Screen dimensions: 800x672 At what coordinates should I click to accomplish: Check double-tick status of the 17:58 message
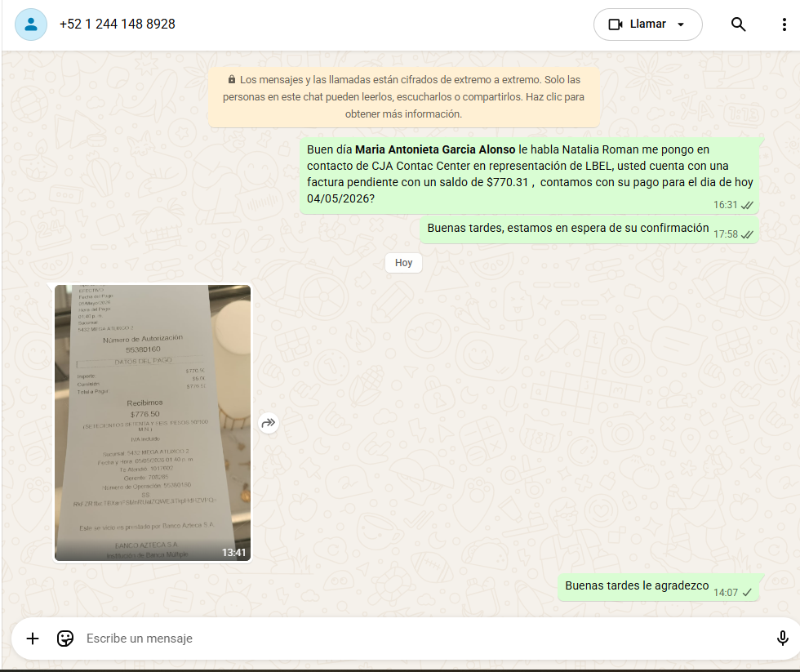point(747,234)
